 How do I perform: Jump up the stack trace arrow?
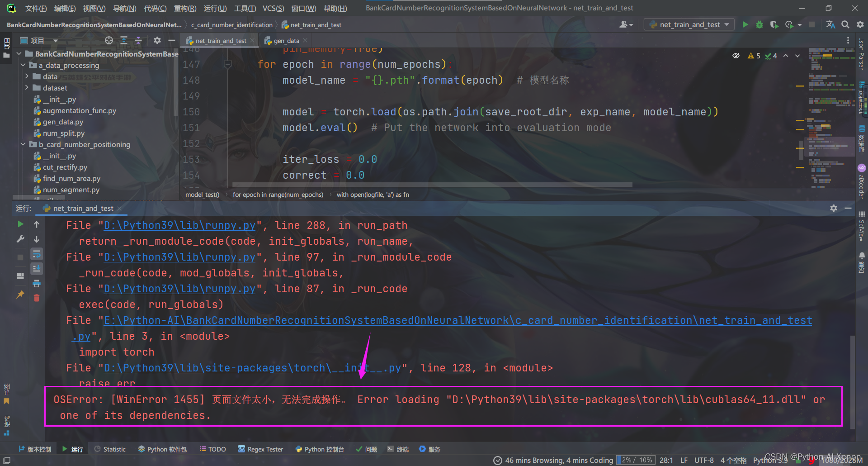point(37,224)
